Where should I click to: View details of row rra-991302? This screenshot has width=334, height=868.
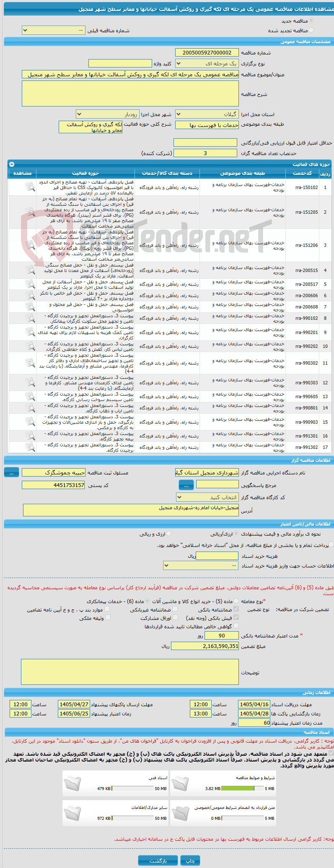30,447
